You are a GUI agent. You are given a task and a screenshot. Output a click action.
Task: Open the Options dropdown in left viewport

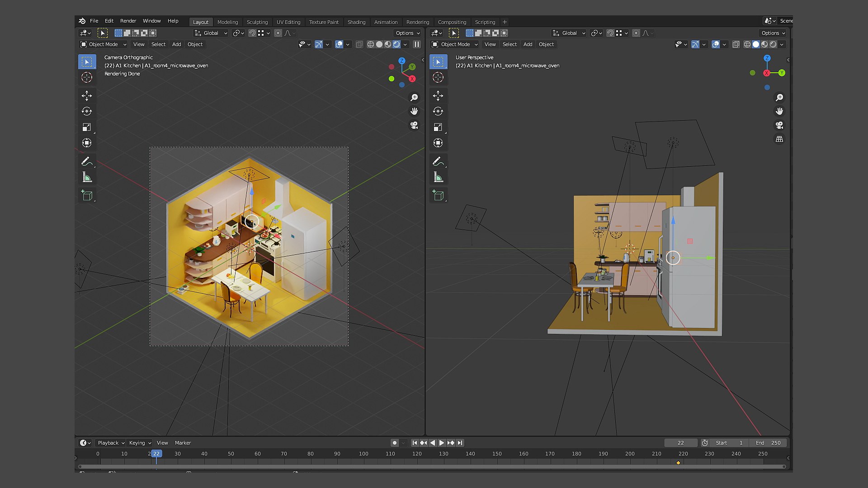(x=407, y=33)
